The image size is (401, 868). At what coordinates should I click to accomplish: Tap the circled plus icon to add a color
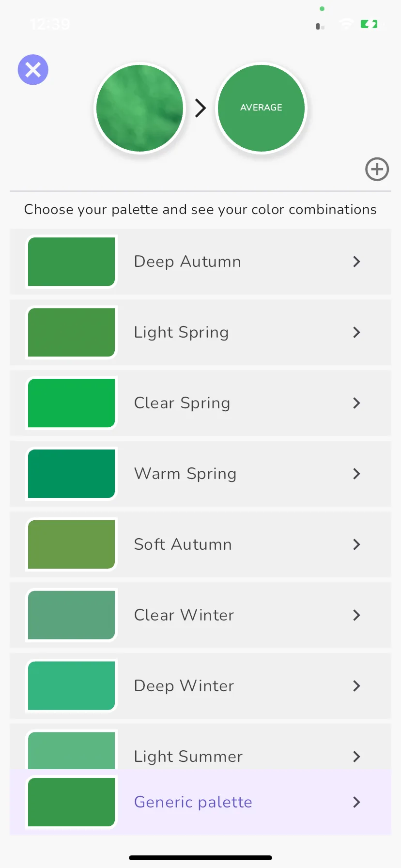(x=377, y=169)
